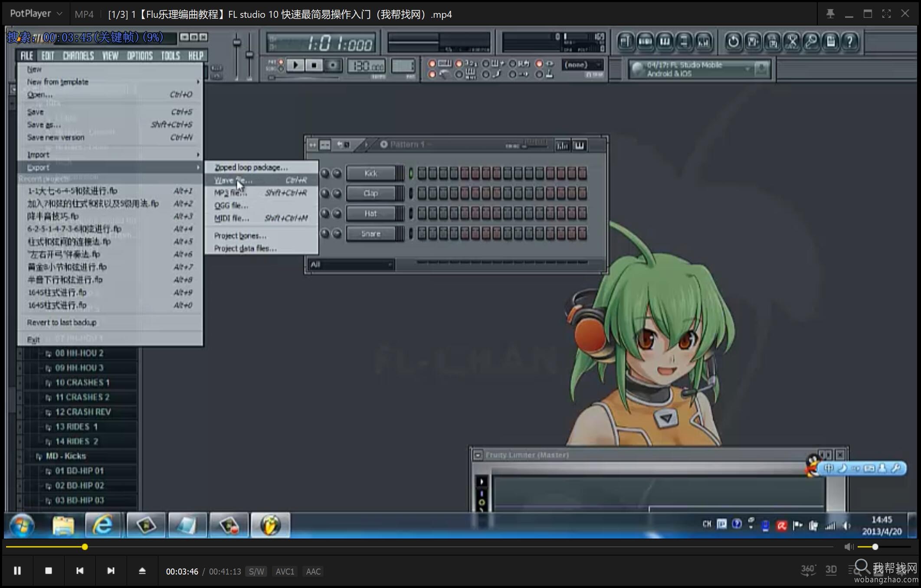
Task: Open the project info notepad icon
Action: (831, 42)
